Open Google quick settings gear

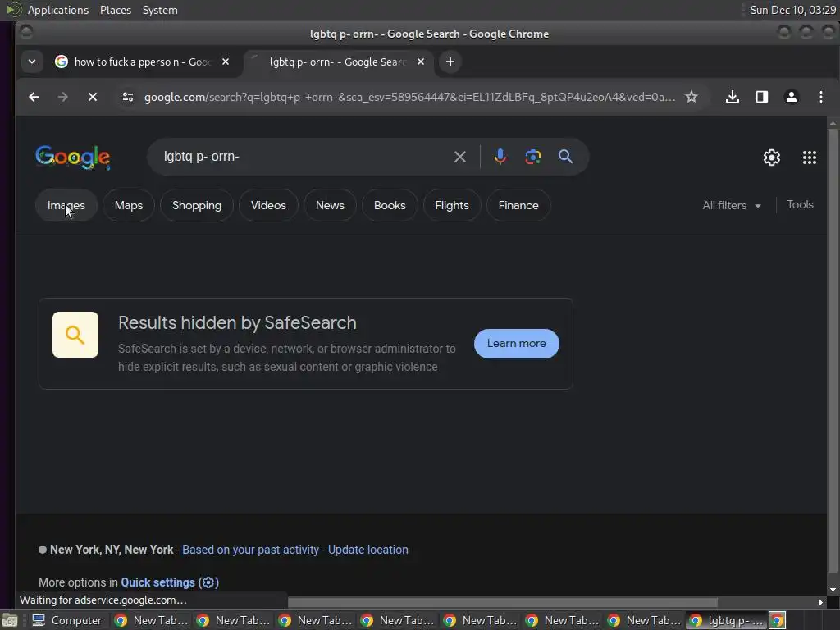point(771,157)
